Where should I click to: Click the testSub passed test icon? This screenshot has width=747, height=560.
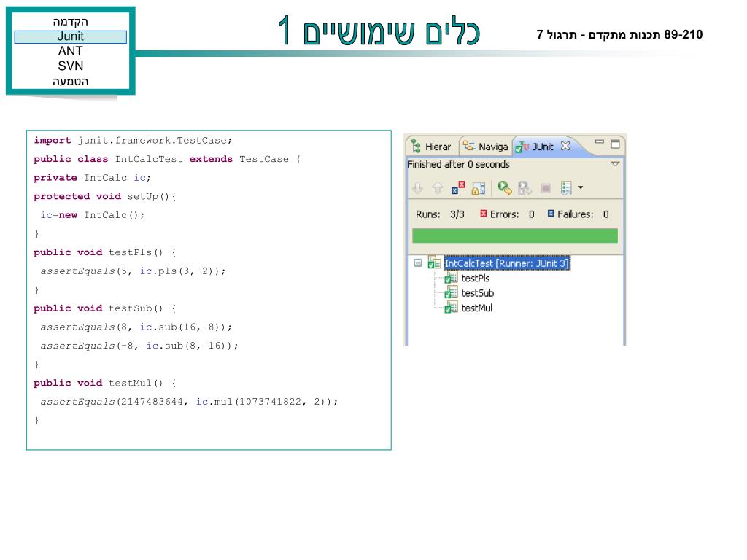click(x=451, y=293)
